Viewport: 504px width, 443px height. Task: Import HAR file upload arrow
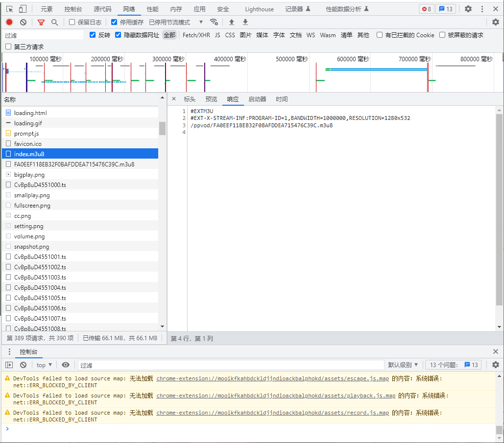coord(231,22)
